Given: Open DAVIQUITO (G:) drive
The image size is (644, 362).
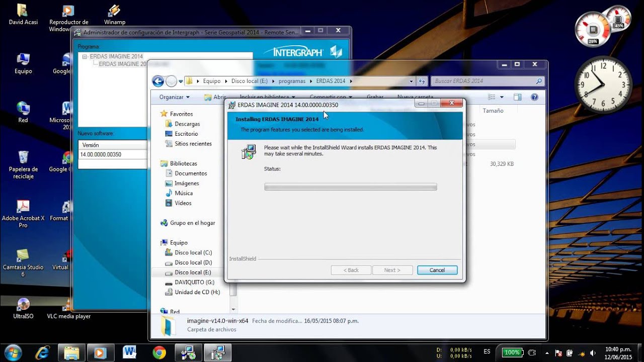Looking at the screenshot, I should click(x=194, y=282).
